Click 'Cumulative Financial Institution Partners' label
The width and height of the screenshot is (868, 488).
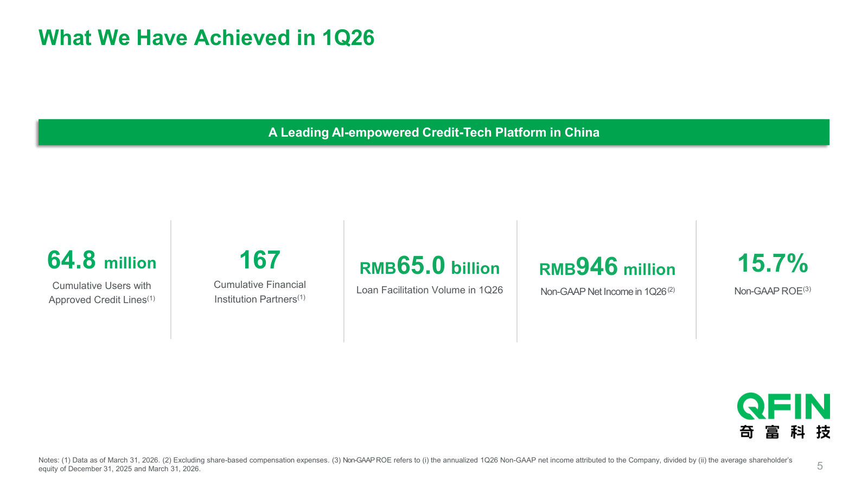click(x=260, y=292)
